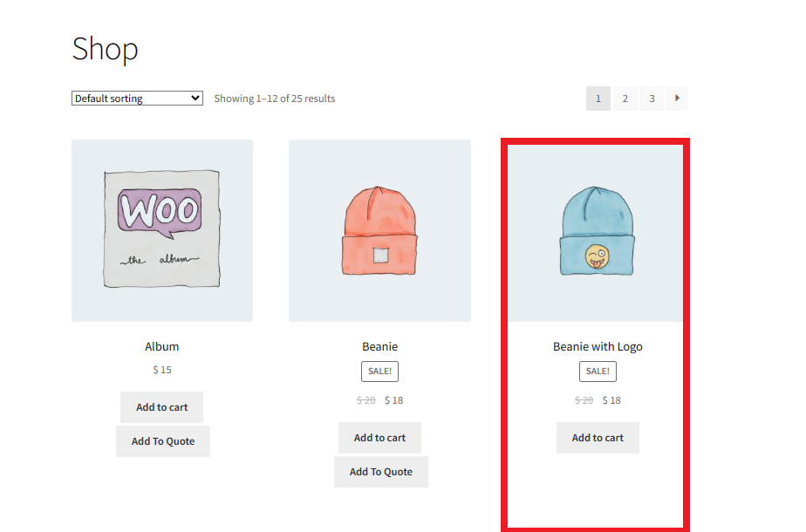This screenshot has width=806, height=532.
Task: View the orange Beanie product image
Action: click(379, 230)
